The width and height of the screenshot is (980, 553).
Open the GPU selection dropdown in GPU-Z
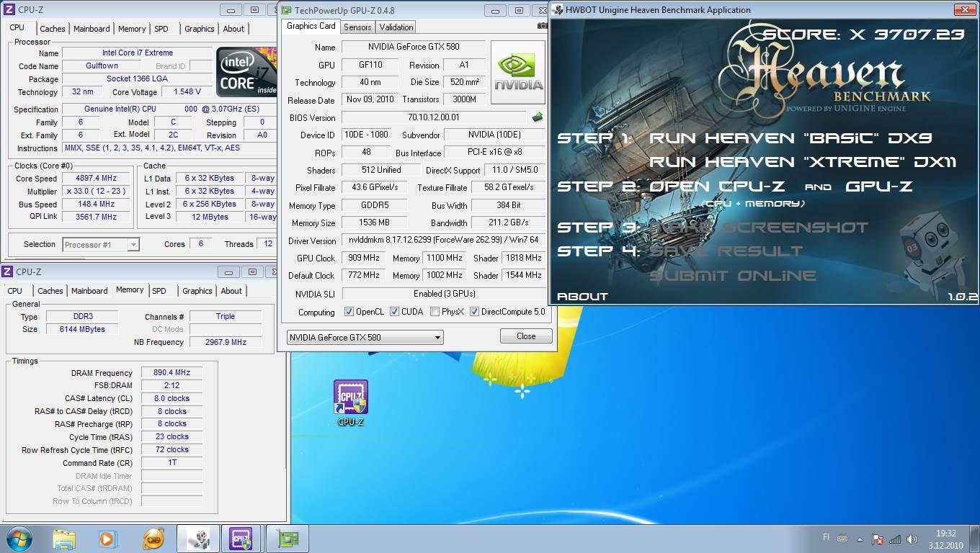point(365,337)
